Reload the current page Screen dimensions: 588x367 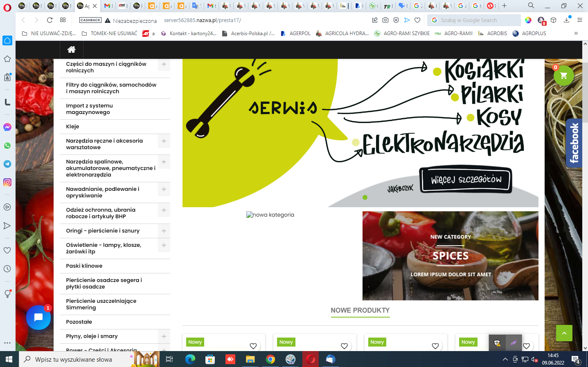(x=50, y=20)
